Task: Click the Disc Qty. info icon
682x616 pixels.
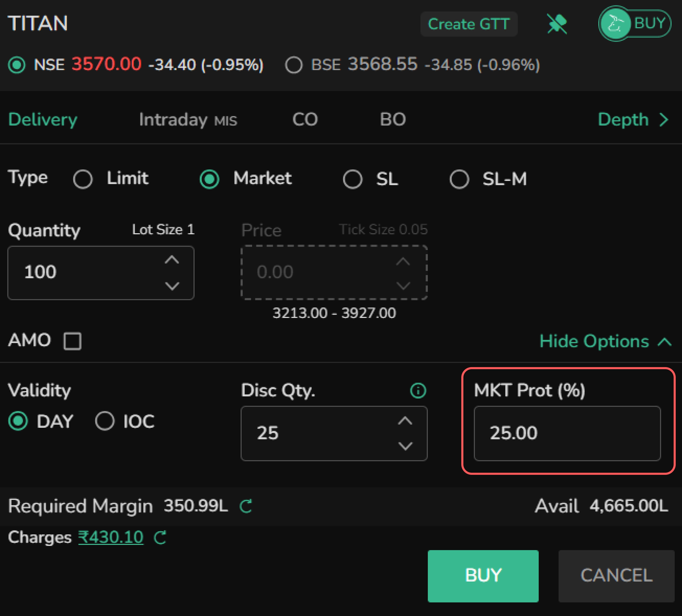Action: click(x=418, y=390)
